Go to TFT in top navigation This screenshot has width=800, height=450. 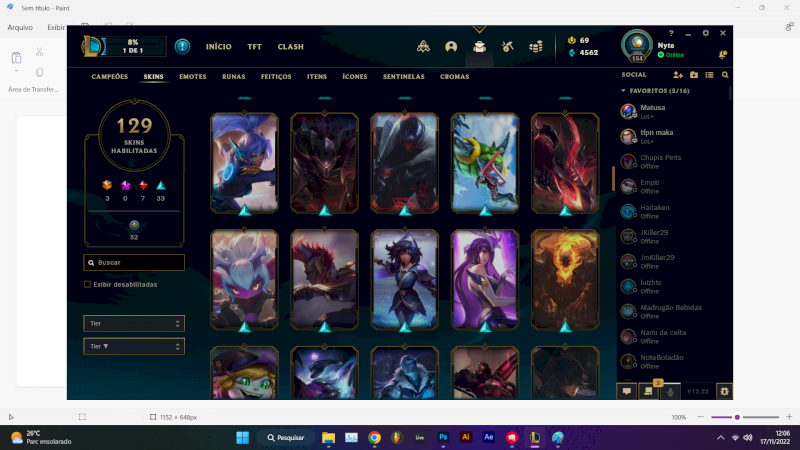tap(255, 47)
